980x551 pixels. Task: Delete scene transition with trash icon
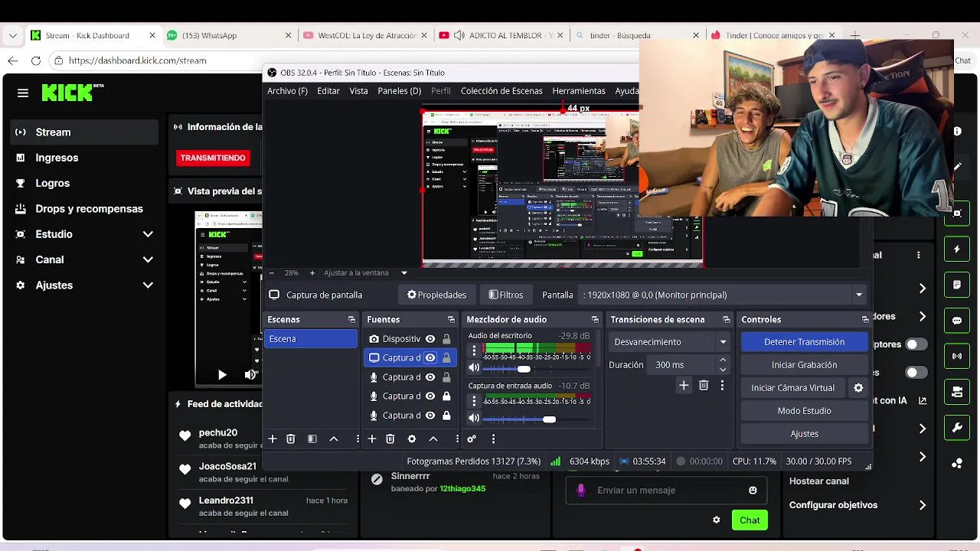coord(704,386)
